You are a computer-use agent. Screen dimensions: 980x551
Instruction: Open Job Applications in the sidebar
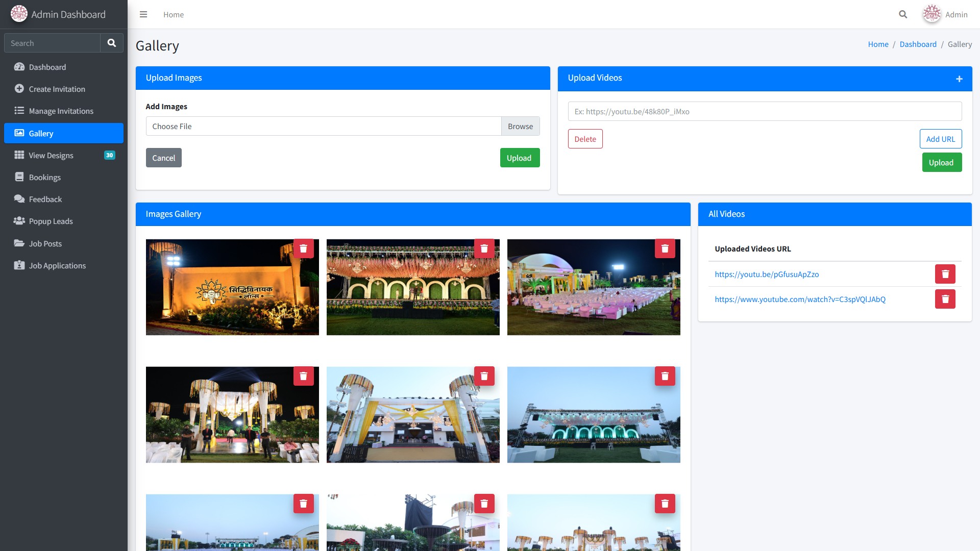(64, 265)
